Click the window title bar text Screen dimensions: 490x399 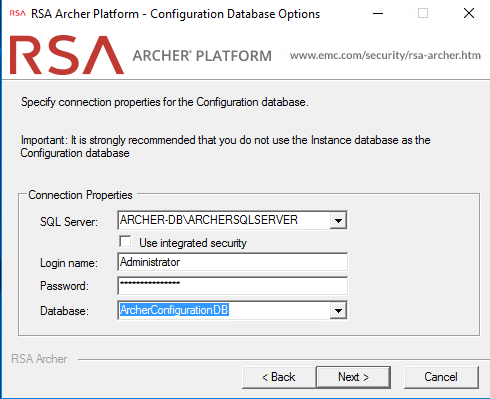click(x=175, y=14)
